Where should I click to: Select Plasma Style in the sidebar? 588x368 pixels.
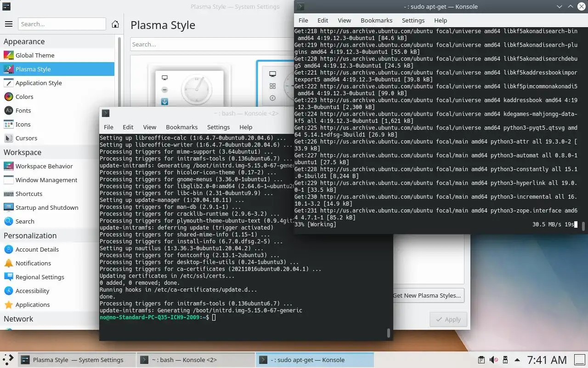[x=57, y=69]
